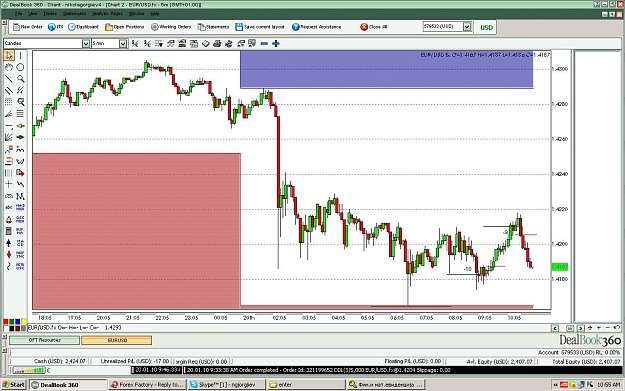Click the printer icon in chart toolbar
Image resolution: width=625 pixels, height=391 pixels.
click(x=217, y=43)
